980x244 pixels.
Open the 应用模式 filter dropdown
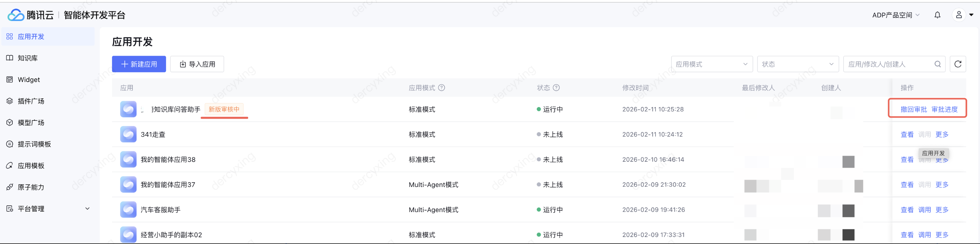(711, 64)
